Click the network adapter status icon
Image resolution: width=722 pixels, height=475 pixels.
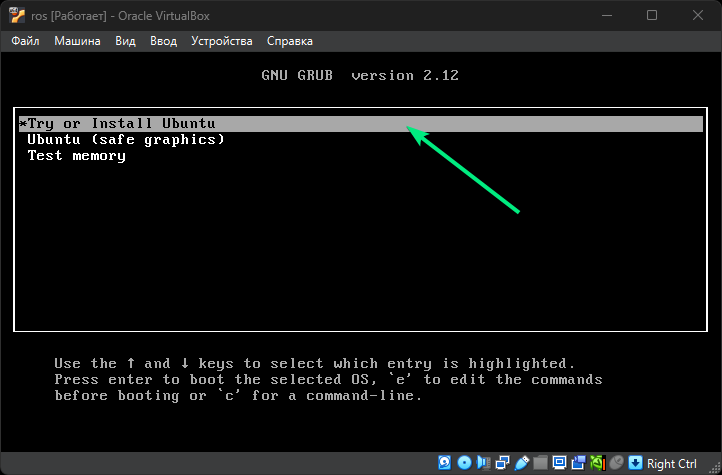pos(502,463)
